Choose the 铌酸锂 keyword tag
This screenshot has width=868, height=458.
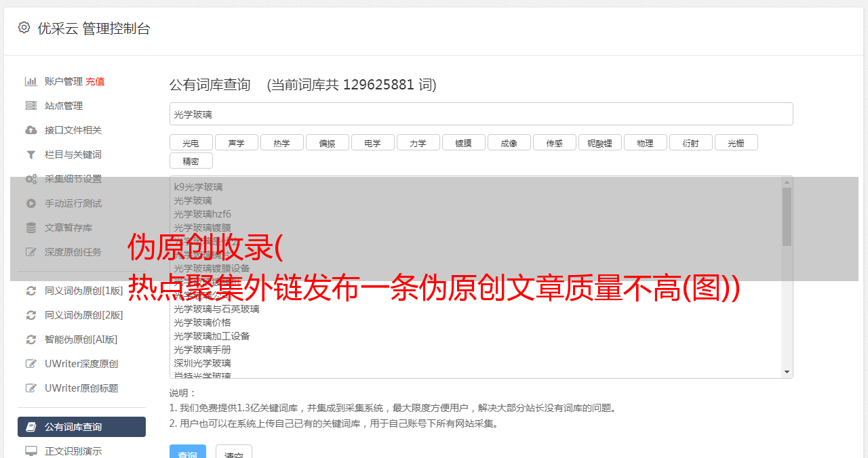click(x=600, y=143)
